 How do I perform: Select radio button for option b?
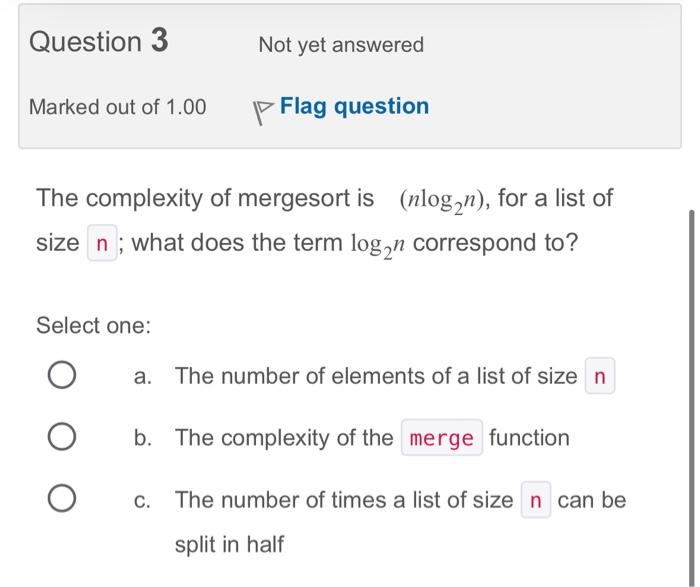tap(62, 436)
